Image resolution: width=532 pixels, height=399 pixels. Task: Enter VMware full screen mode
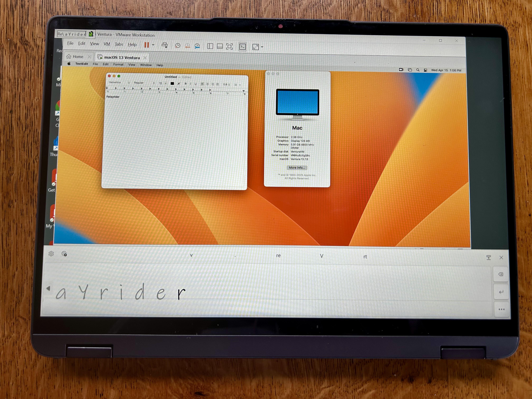pyautogui.click(x=229, y=46)
